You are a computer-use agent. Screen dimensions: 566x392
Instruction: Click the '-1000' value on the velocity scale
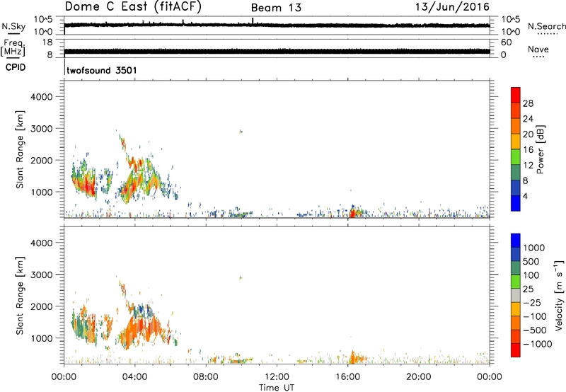(538, 344)
